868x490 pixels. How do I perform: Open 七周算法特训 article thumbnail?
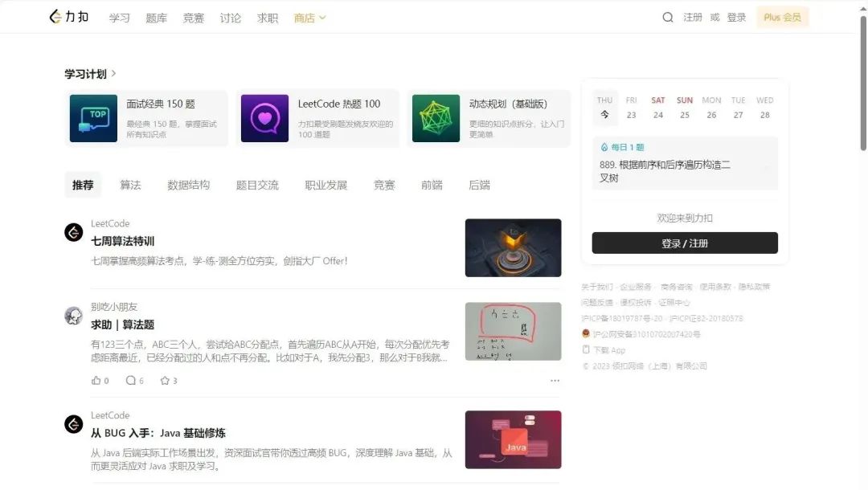coord(513,248)
